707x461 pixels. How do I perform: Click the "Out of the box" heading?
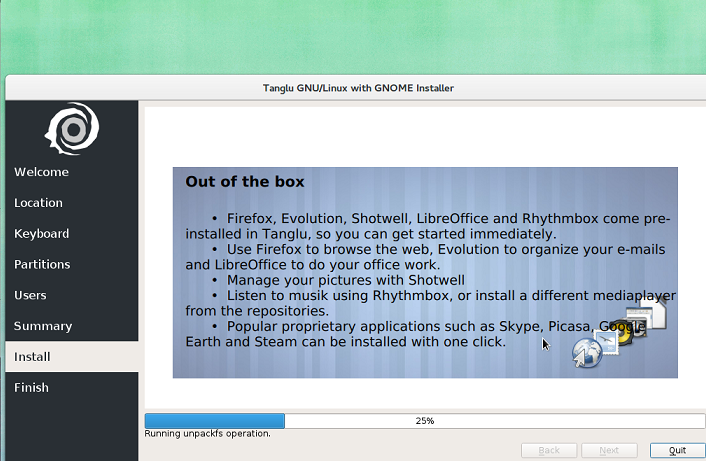pos(245,181)
